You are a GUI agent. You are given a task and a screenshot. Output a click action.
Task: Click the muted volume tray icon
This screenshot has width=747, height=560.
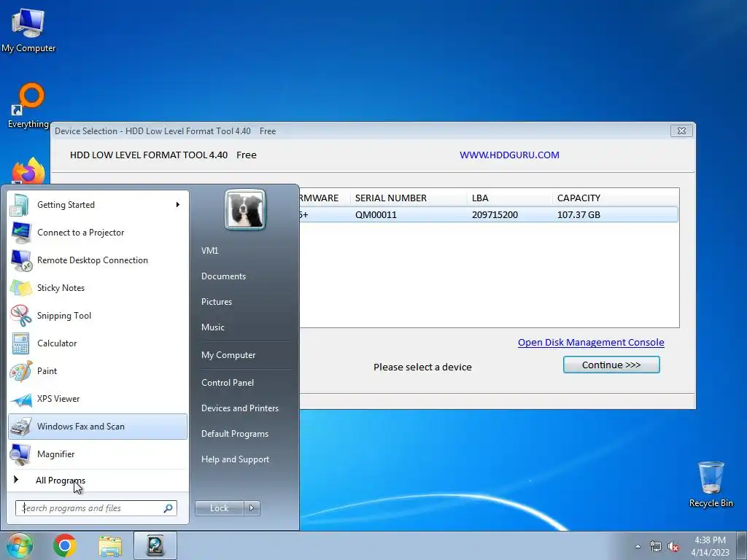(673, 547)
